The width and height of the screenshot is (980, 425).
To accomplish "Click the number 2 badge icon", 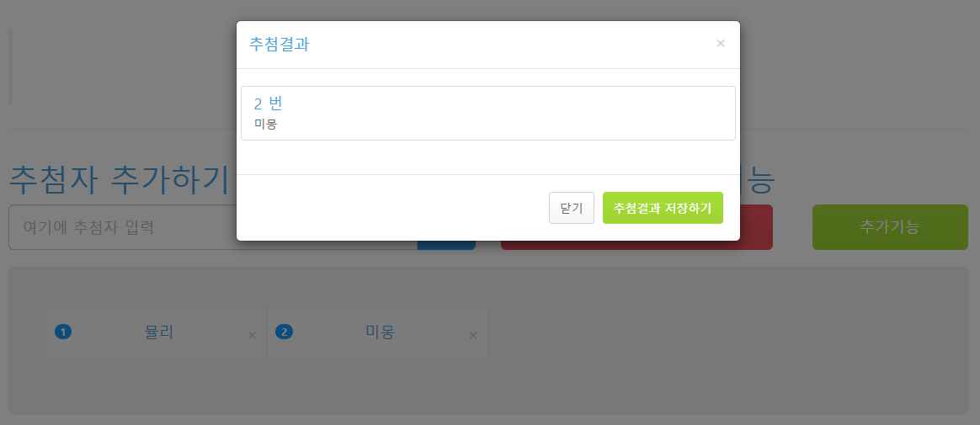I will pyautogui.click(x=284, y=332).
